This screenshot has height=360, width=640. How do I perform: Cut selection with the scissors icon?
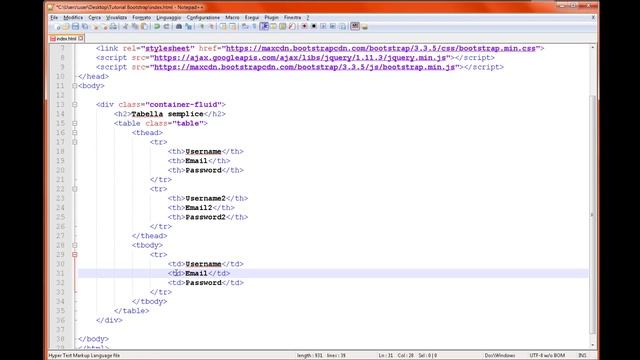(x=125, y=27)
